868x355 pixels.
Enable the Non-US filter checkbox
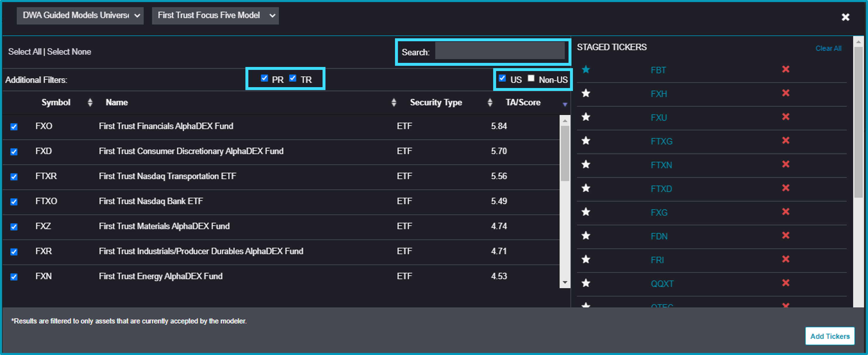531,78
